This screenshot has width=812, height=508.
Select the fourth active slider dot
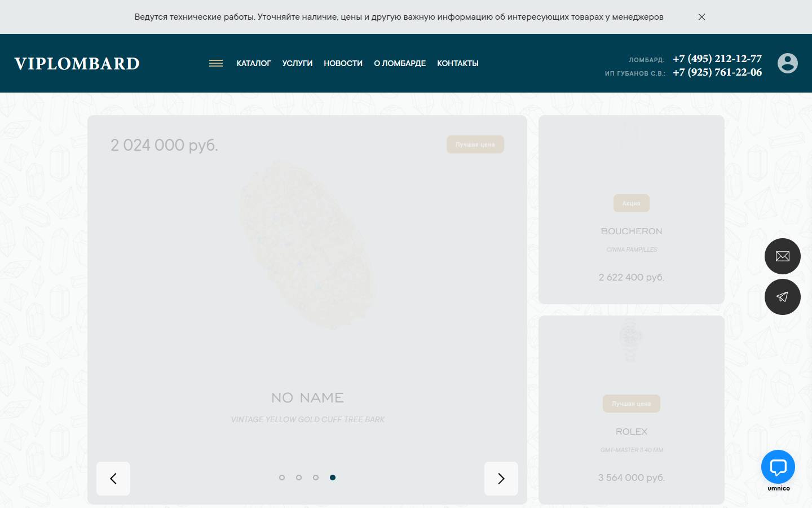click(333, 478)
